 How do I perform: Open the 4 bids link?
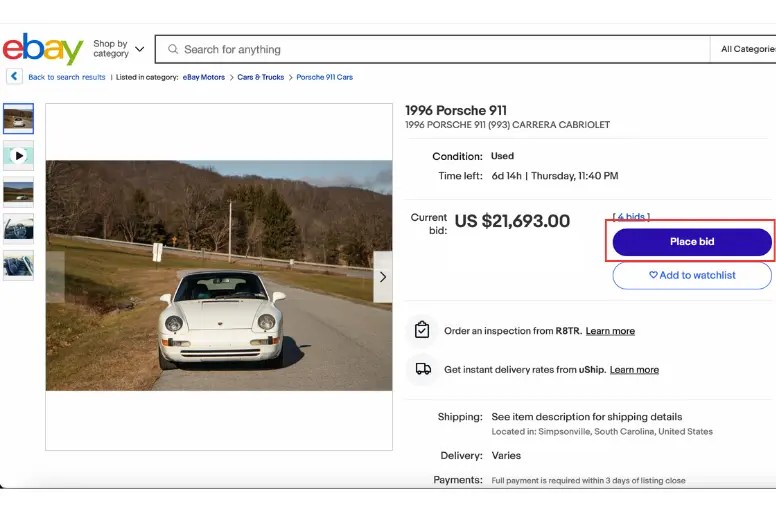point(631,217)
